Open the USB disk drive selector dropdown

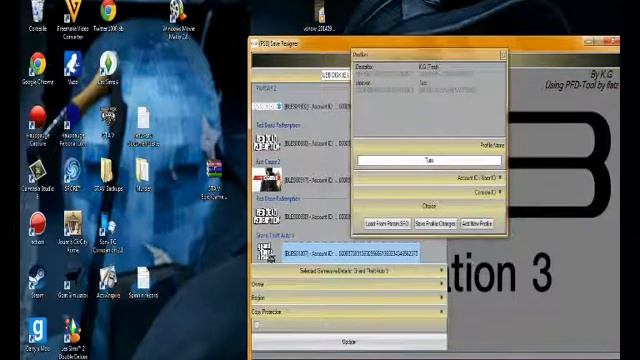click(x=336, y=75)
